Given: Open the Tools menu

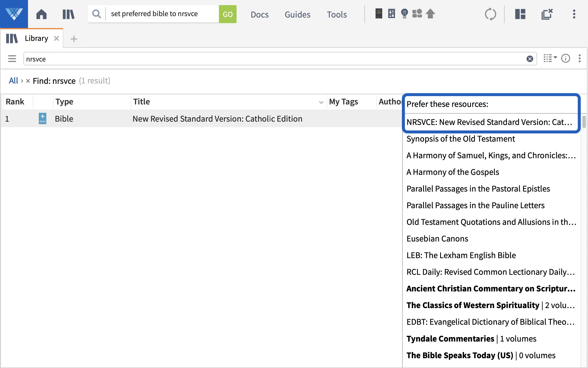Looking at the screenshot, I should [337, 14].
